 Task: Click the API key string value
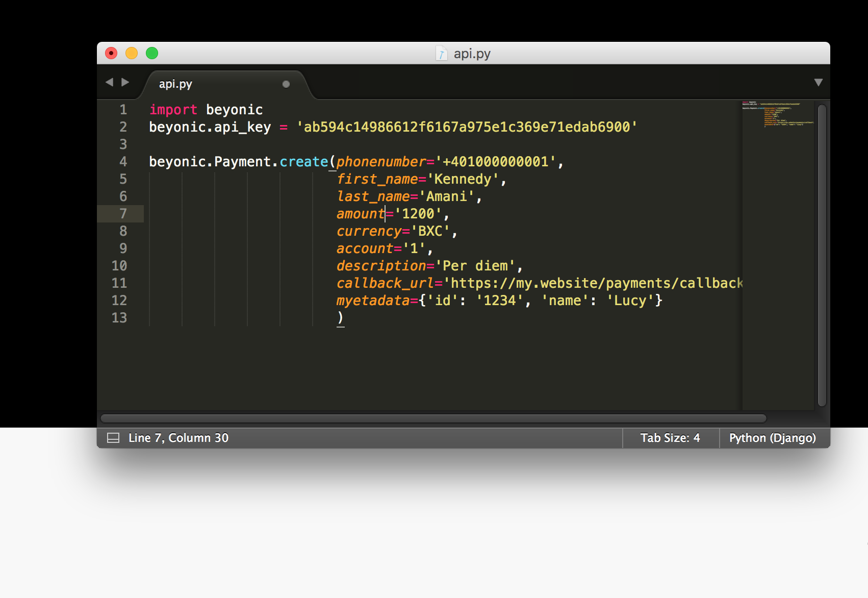point(467,127)
